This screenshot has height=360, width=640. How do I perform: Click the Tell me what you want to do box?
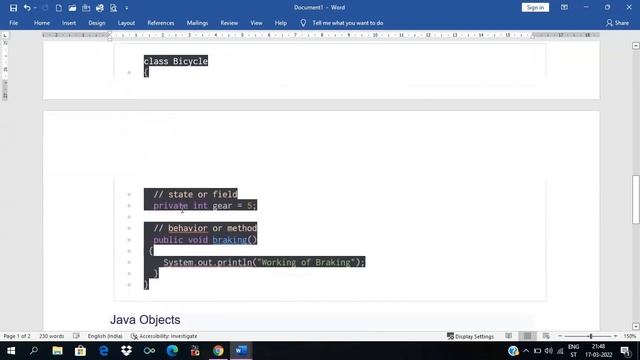(x=348, y=23)
